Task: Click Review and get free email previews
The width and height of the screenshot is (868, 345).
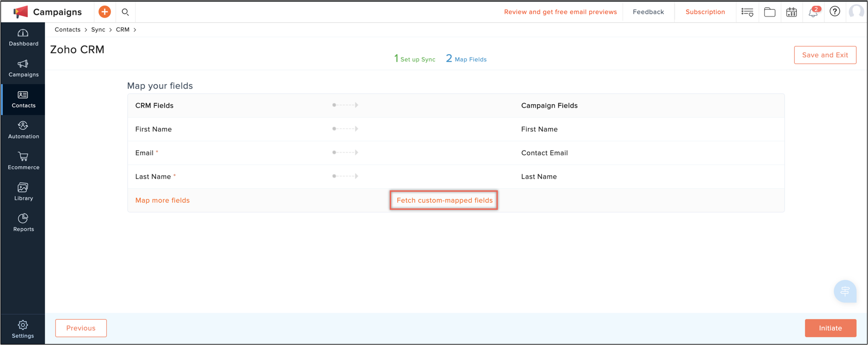Action: 560,12
